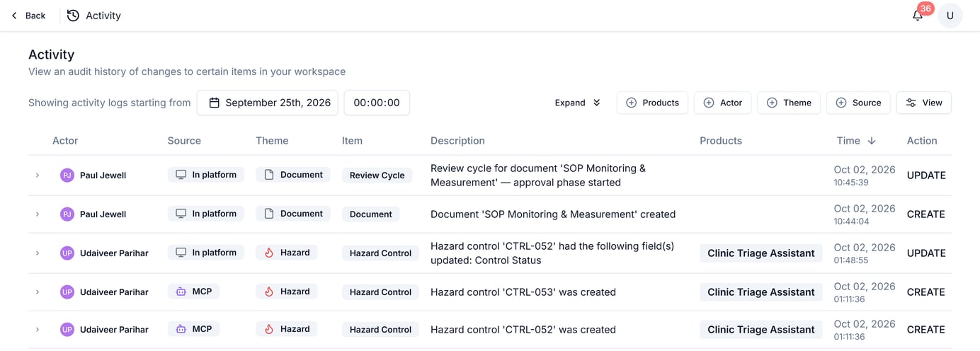Expand all rows with the Expand button
This screenshot has width=980, height=351.
[x=578, y=103]
